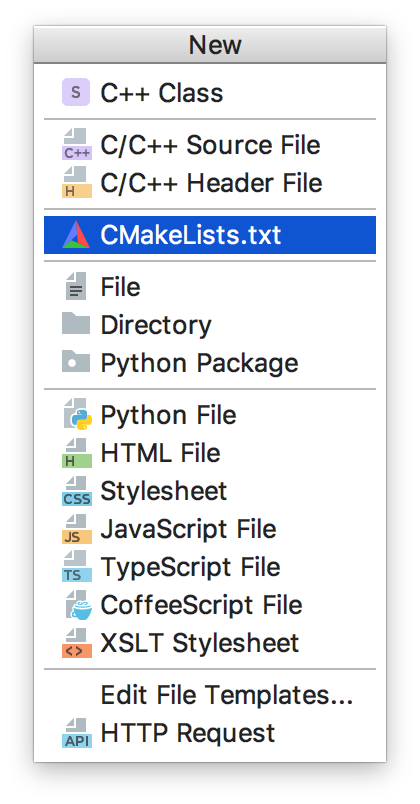Click the XSLT Stylesheet angle-brackets icon
The height and width of the screenshot is (804, 420).
click(77, 642)
